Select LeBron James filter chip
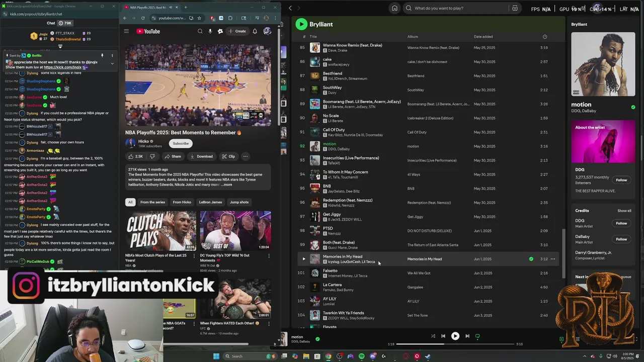The height and width of the screenshot is (362, 644). point(210,202)
